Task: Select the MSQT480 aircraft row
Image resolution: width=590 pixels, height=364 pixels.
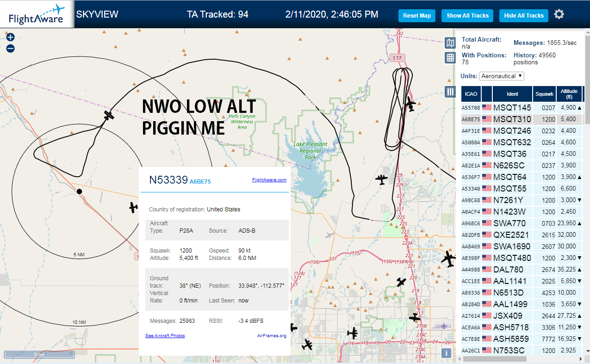Action: [522, 258]
